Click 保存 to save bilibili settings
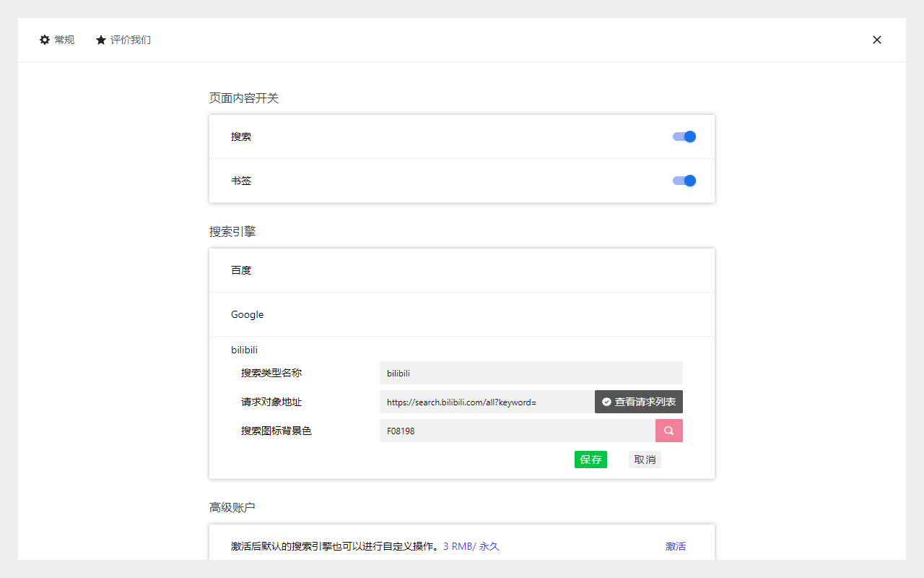This screenshot has height=578, width=924. (x=590, y=459)
